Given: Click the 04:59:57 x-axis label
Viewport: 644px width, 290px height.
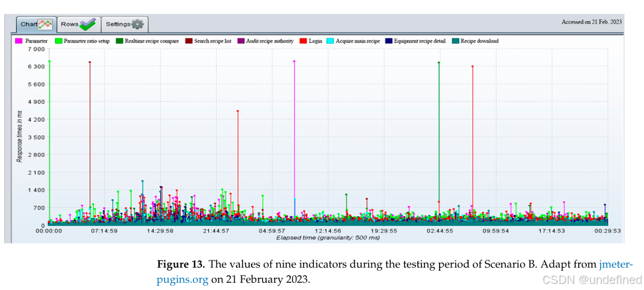Looking at the screenshot, I should coord(272,231).
